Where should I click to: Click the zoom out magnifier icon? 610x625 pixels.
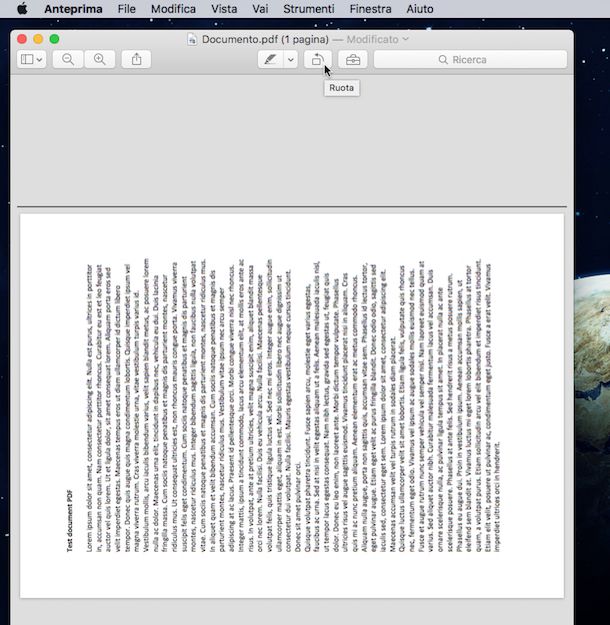pyautogui.click(x=68, y=59)
